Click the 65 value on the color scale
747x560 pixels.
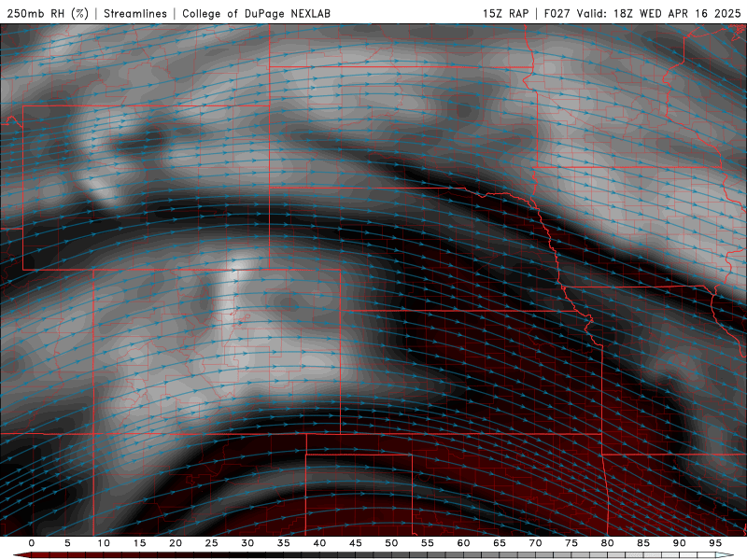click(x=500, y=543)
